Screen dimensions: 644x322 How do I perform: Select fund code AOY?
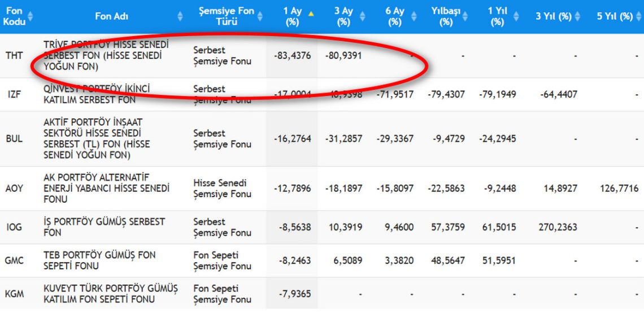[14, 189]
